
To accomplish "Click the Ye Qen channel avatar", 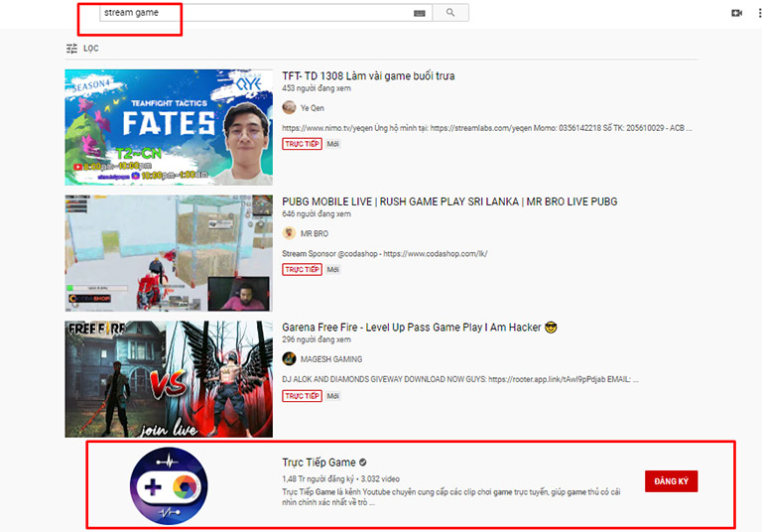I will coord(289,107).
